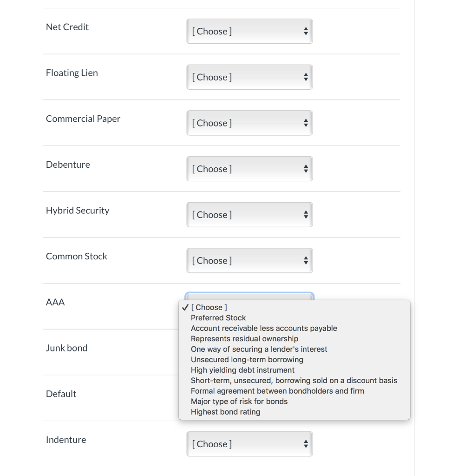Screen dimensions: 471x476
Task: Open the Floating Lien dropdown
Action: 249,77
